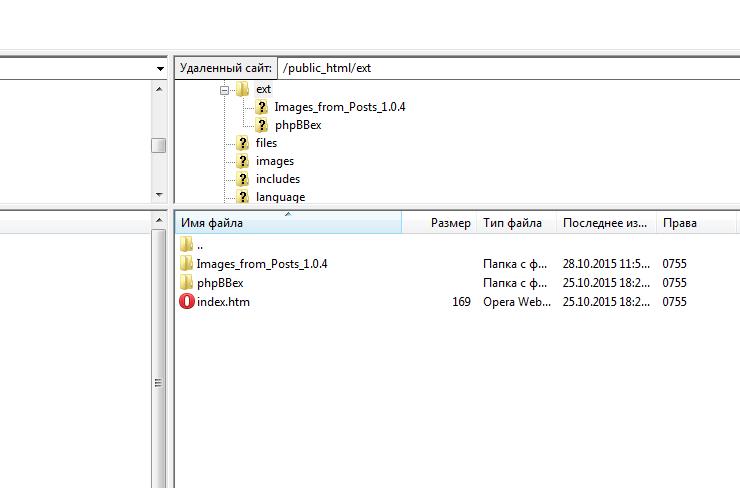Image resolution: width=740 pixels, height=488 pixels.
Task: Click question mark icon beside files folder
Action: tap(242, 143)
